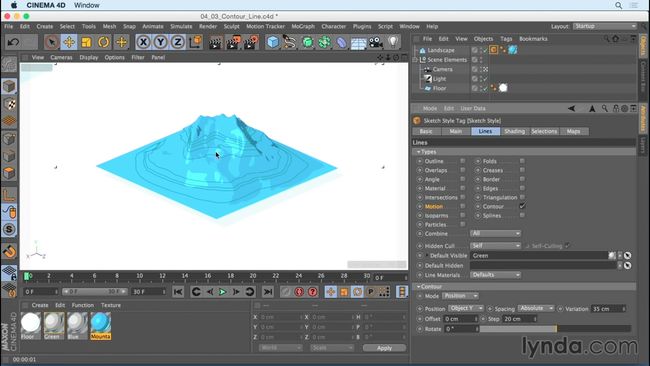Switch to the Shading tab

tap(514, 131)
